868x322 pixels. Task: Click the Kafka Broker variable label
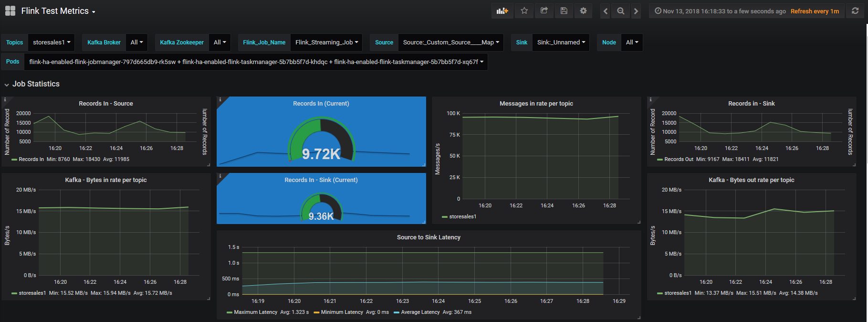coord(104,43)
